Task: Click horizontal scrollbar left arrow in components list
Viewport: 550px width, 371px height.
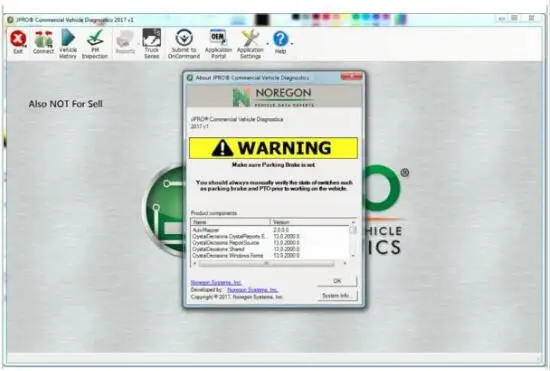Action: [195, 263]
